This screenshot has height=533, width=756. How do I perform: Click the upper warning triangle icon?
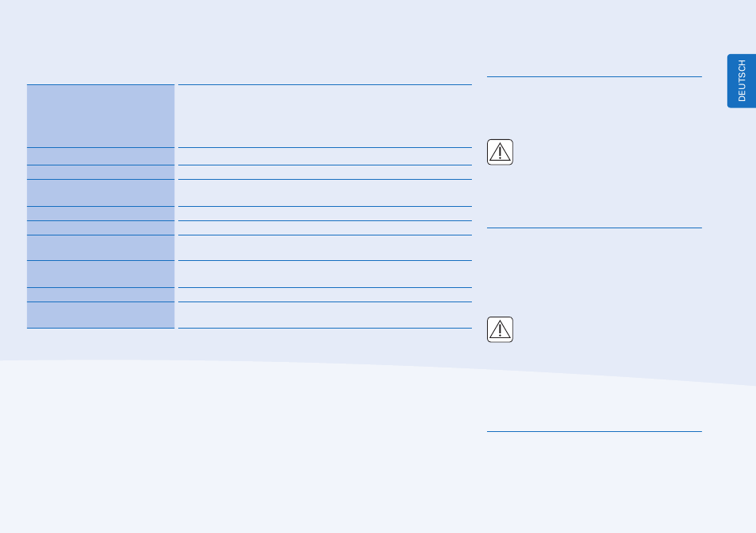pyautogui.click(x=500, y=152)
